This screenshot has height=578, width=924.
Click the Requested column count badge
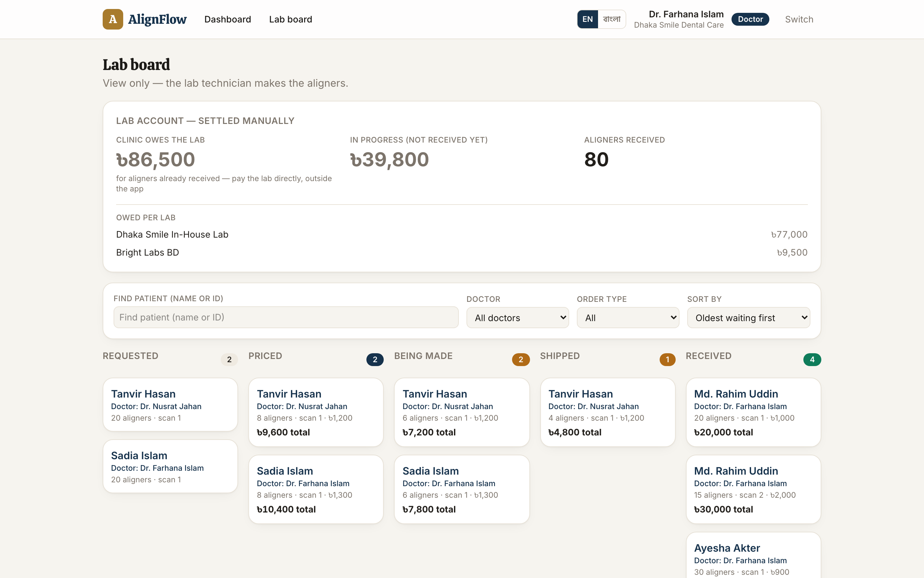point(229,359)
